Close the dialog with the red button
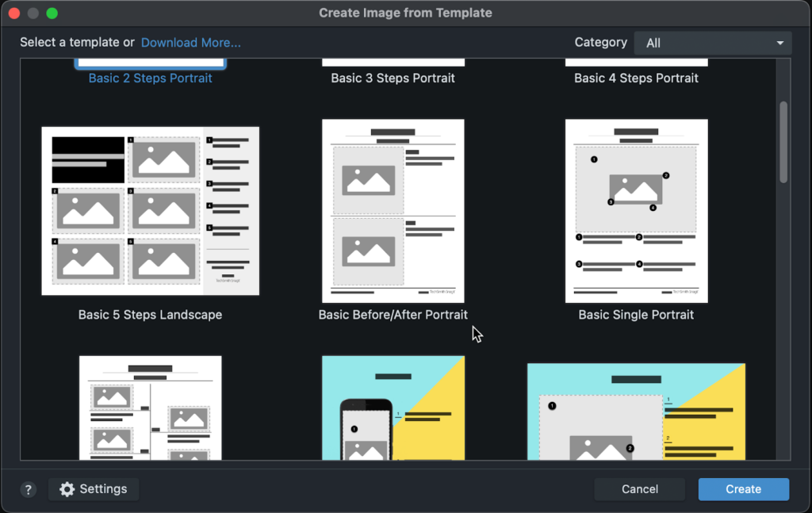812x513 pixels. coord(14,13)
